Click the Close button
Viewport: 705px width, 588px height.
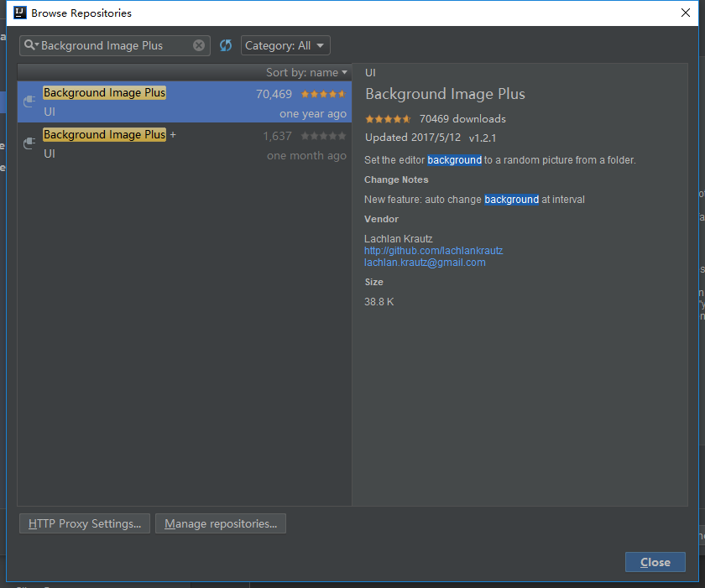coord(655,562)
